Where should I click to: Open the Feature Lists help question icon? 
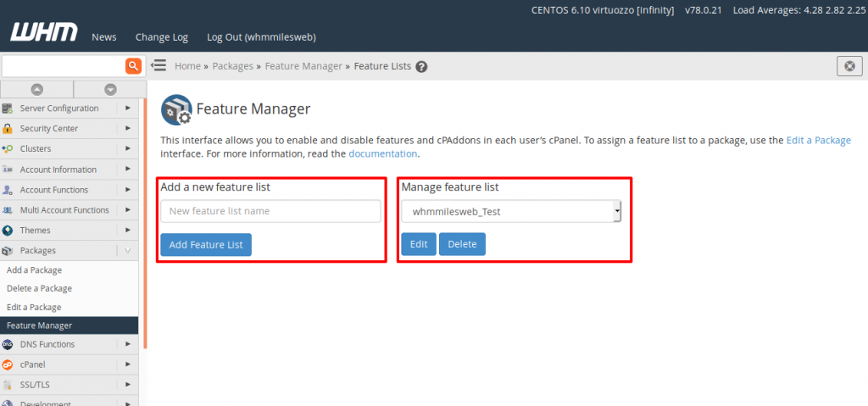click(421, 67)
